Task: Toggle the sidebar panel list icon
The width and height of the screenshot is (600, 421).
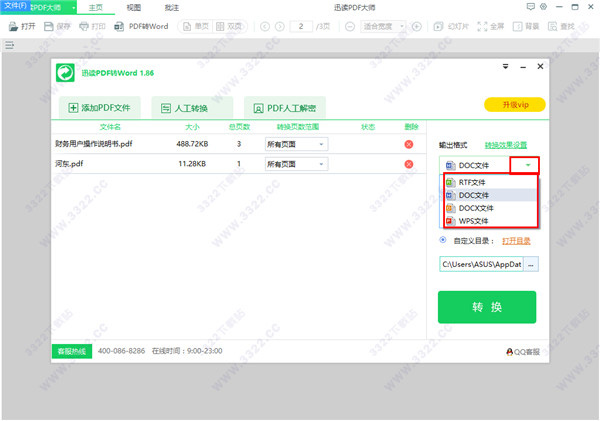Action: [10, 46]
